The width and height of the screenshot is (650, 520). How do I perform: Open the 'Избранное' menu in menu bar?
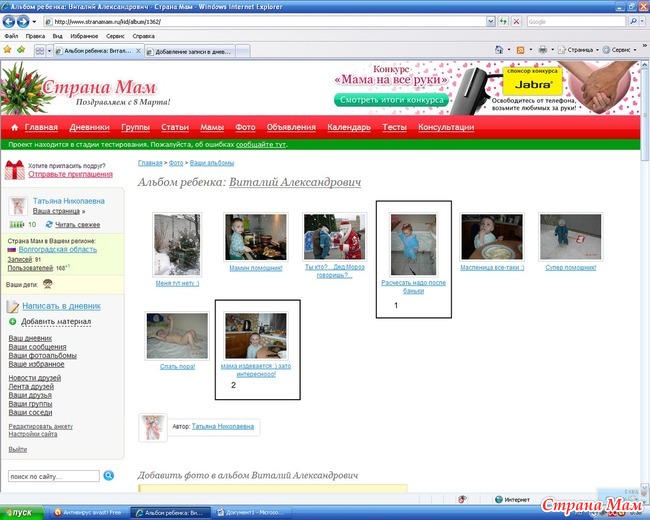click(83, 35)
